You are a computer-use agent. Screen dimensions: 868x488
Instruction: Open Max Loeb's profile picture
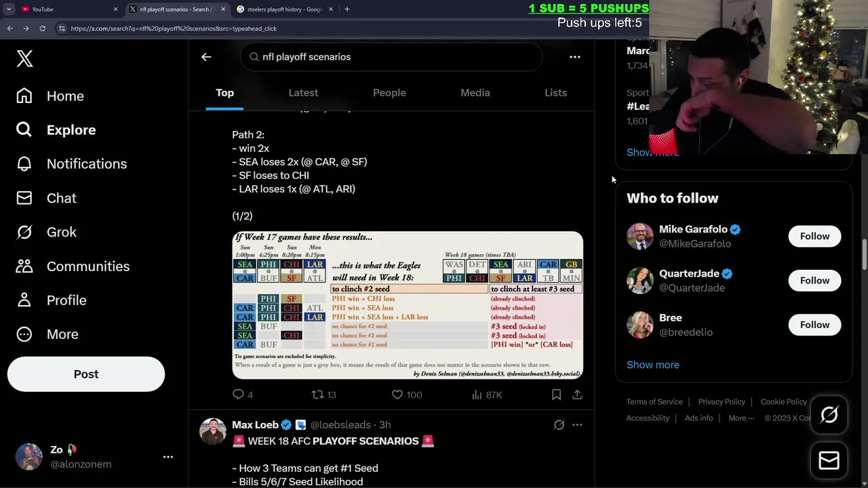click(x=213, y=431)
